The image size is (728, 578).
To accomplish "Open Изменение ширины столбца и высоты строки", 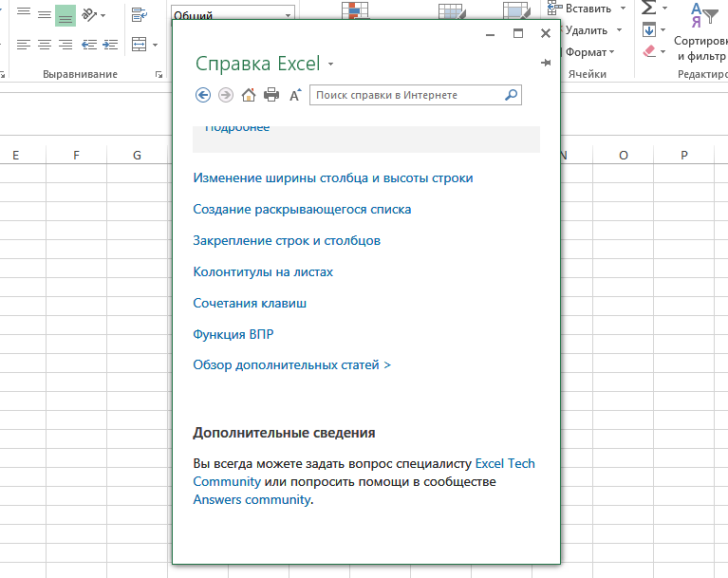I will pyautogui.click(x=333, y=178).
